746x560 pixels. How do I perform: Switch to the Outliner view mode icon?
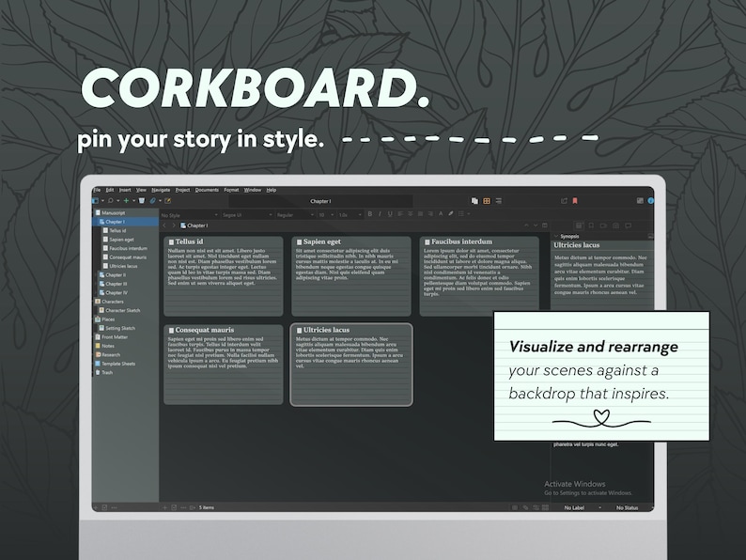tap(498, 201)
